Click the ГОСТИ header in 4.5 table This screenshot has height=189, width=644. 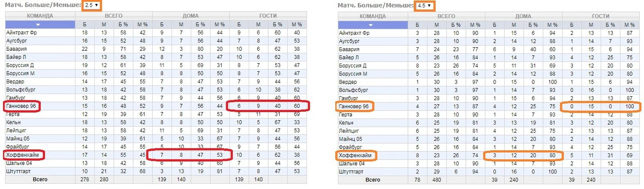pyautogui.click(x=601, y=16)
